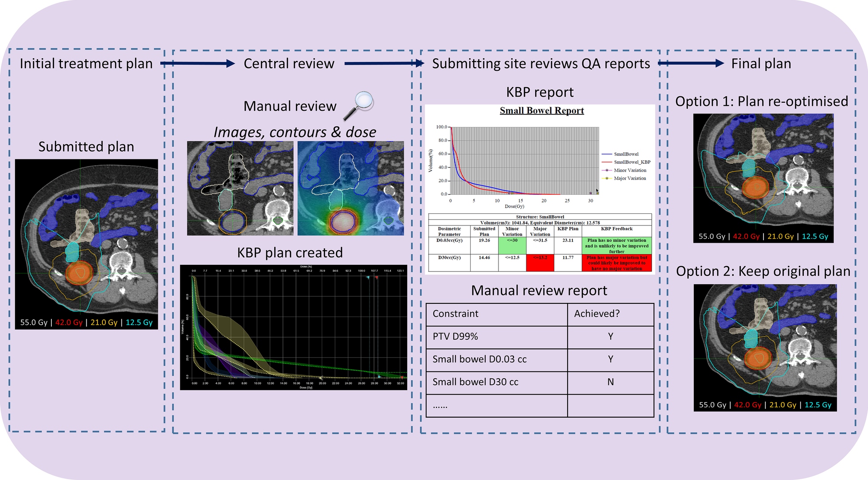Click the 55.0 Gy legend on Option 2 image

tap(712, 405)
